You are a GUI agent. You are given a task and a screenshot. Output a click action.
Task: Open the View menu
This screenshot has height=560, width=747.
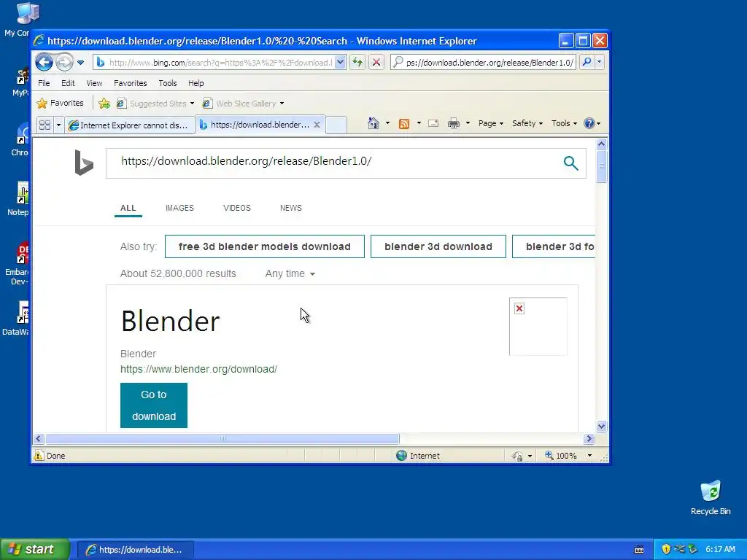click(x=94, y=83)
